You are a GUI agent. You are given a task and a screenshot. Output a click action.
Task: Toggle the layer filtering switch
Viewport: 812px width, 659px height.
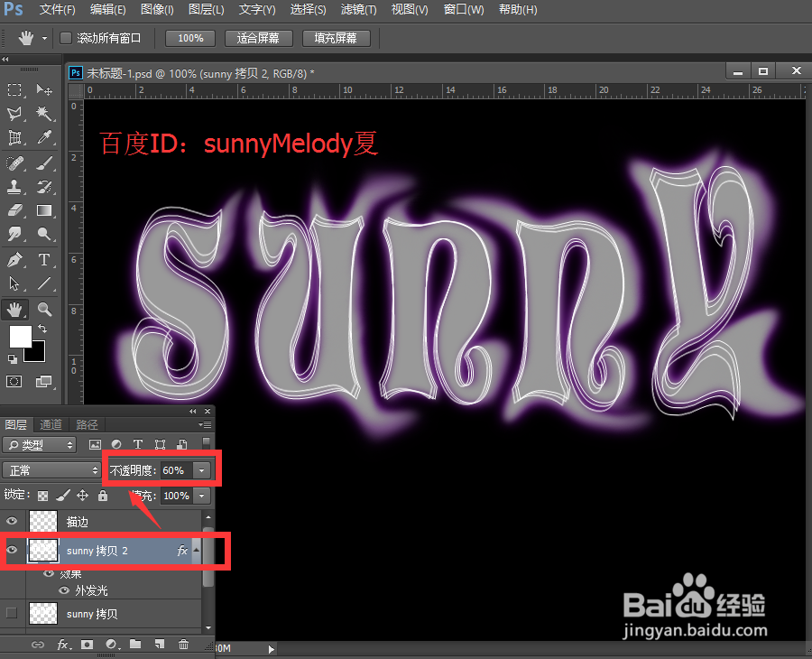[206, 443]
